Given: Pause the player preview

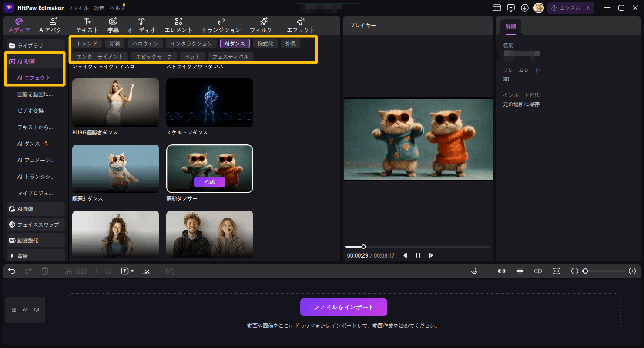Looking at the screenshot, I should click(418, 255).
